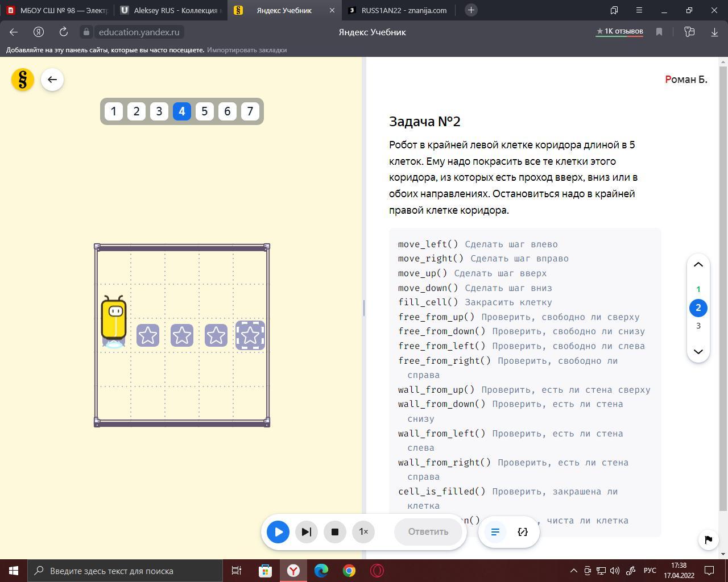Open task number 3 in side navigator
The width and height of the screenshot is (728, 582).
click(x=698, y=326)
